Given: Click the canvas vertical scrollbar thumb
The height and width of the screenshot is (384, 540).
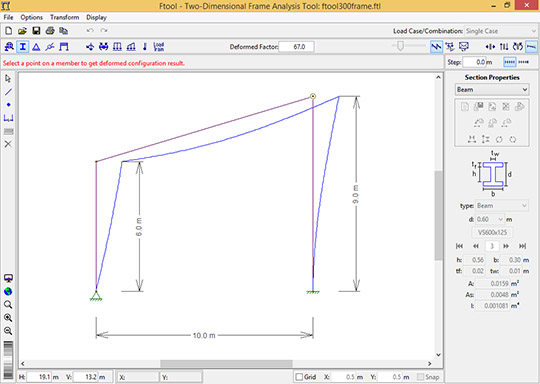Looking at the screenshot, I should (x=438, y=215).
